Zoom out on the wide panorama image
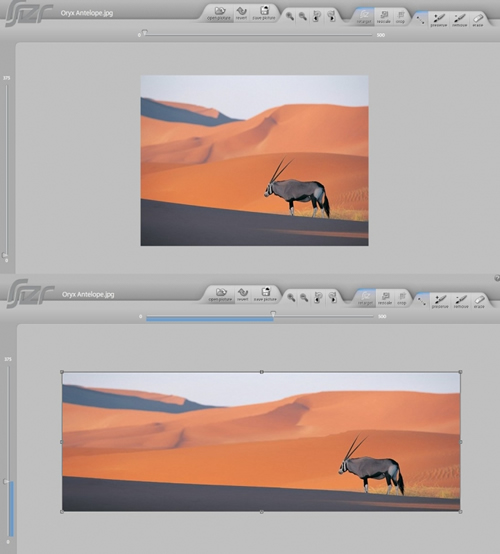 [304, 297]
